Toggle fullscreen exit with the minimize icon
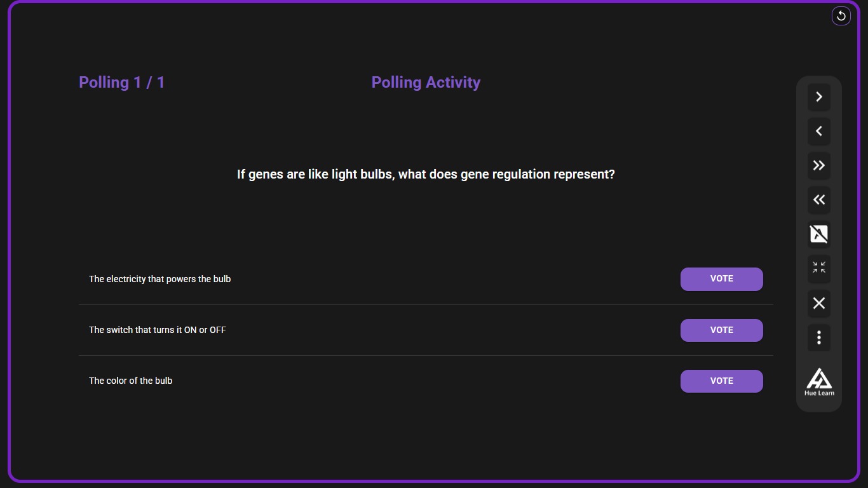 (818, 268)
